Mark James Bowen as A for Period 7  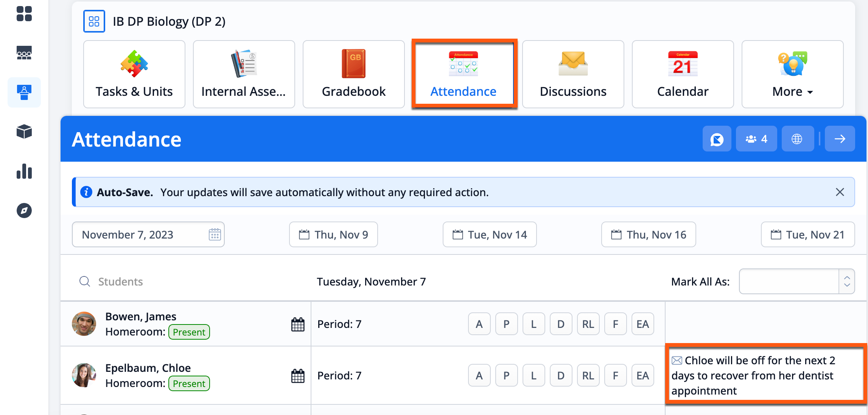pos(479,324)
